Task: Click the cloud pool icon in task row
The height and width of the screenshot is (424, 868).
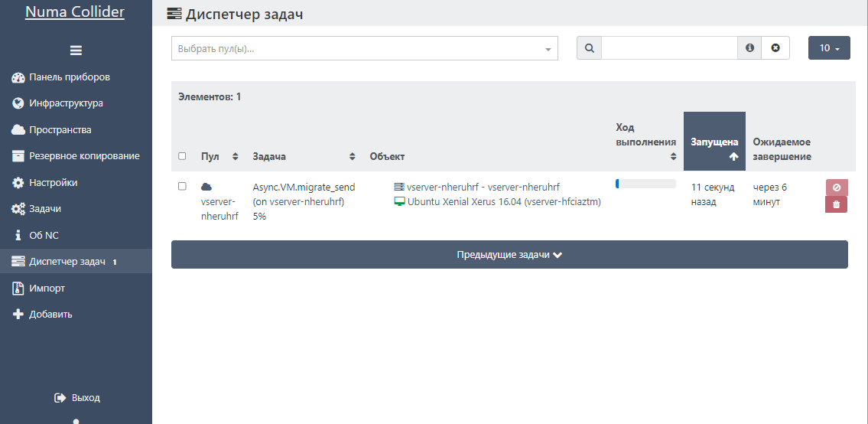Action: [206, 187]
